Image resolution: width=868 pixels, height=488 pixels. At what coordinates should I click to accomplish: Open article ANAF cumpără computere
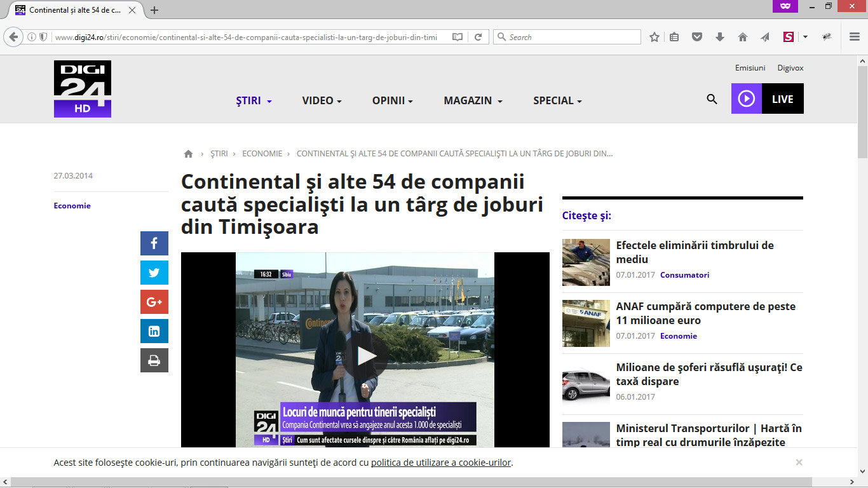click(x=706, y=313)
